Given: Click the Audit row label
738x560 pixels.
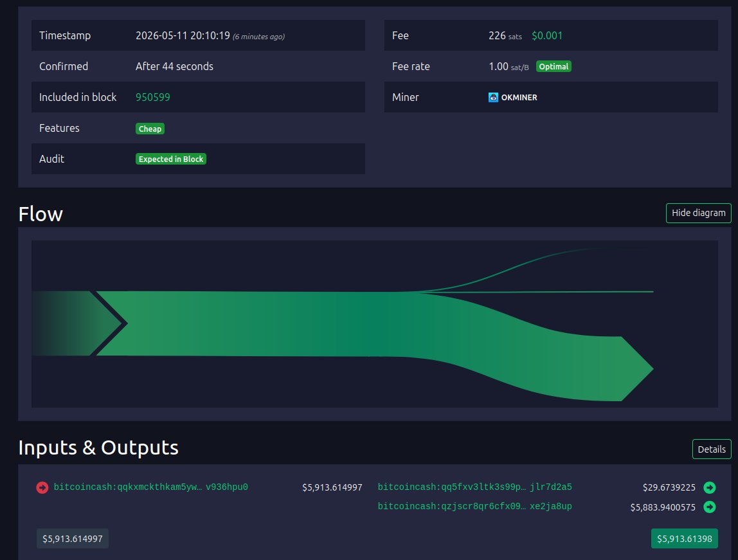Looking at the screenshot, I should click(x=52, y=159).
